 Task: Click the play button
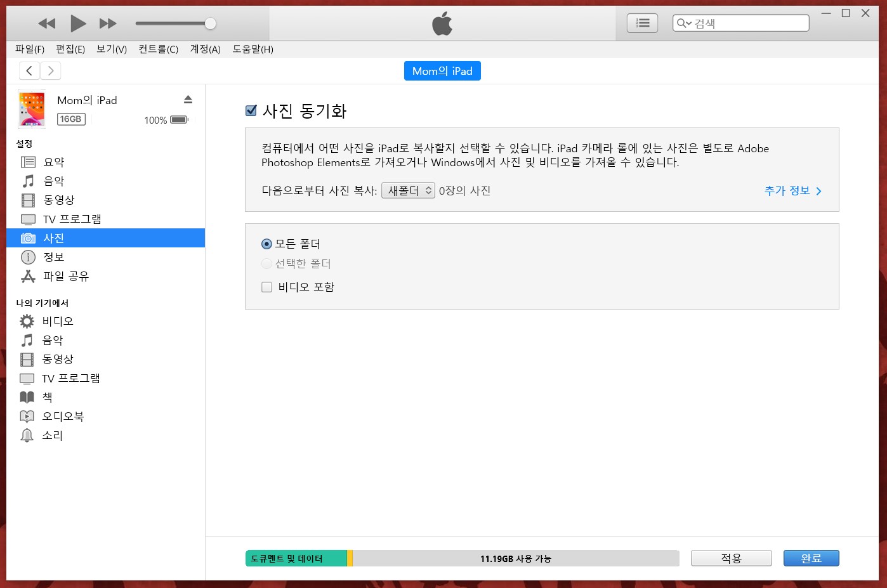78,23
